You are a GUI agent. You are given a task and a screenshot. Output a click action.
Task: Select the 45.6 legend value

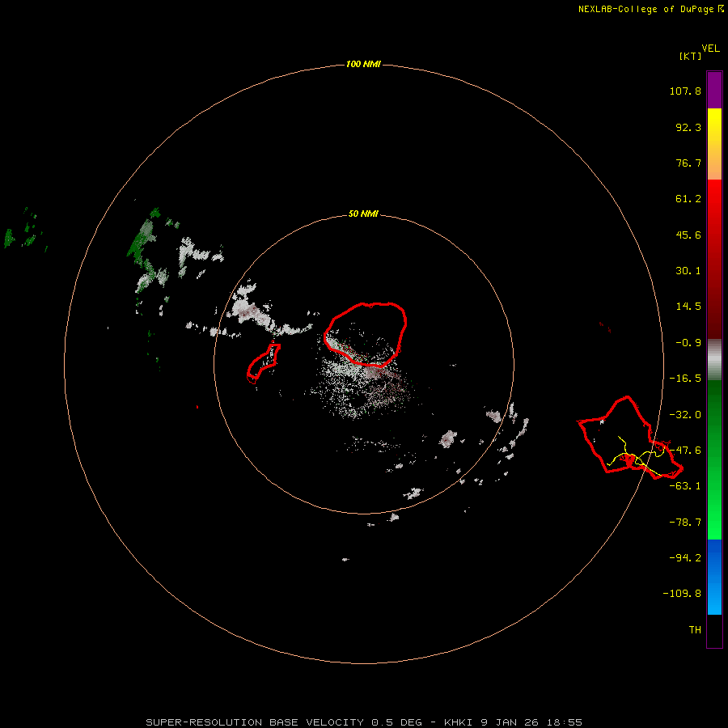coord(688,235)
